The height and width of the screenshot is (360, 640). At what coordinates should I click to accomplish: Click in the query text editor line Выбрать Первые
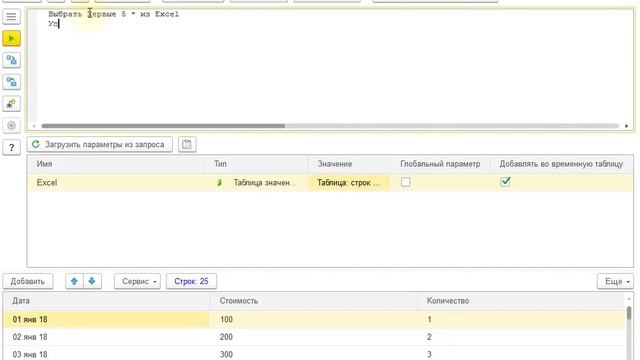[113, 14]
